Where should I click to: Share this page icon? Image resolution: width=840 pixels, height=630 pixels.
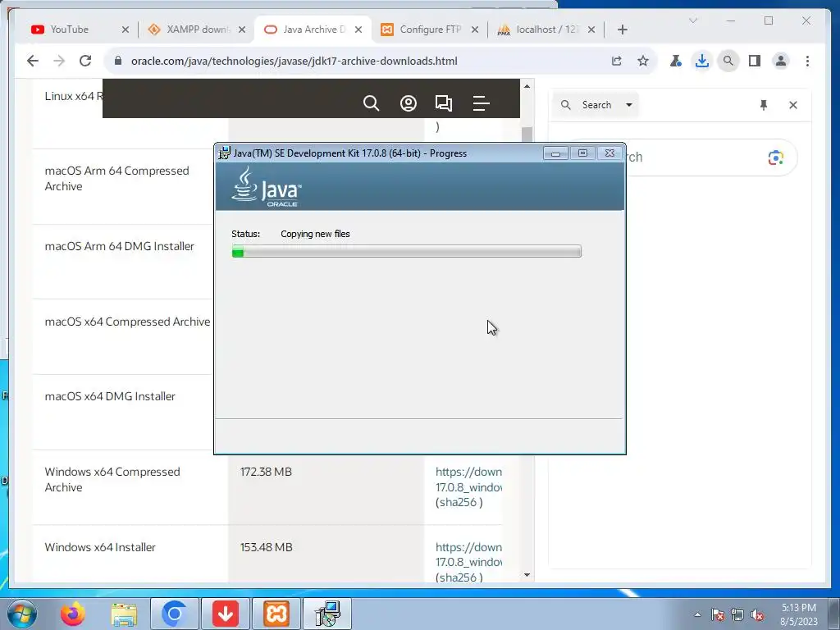tap(617, 61)
